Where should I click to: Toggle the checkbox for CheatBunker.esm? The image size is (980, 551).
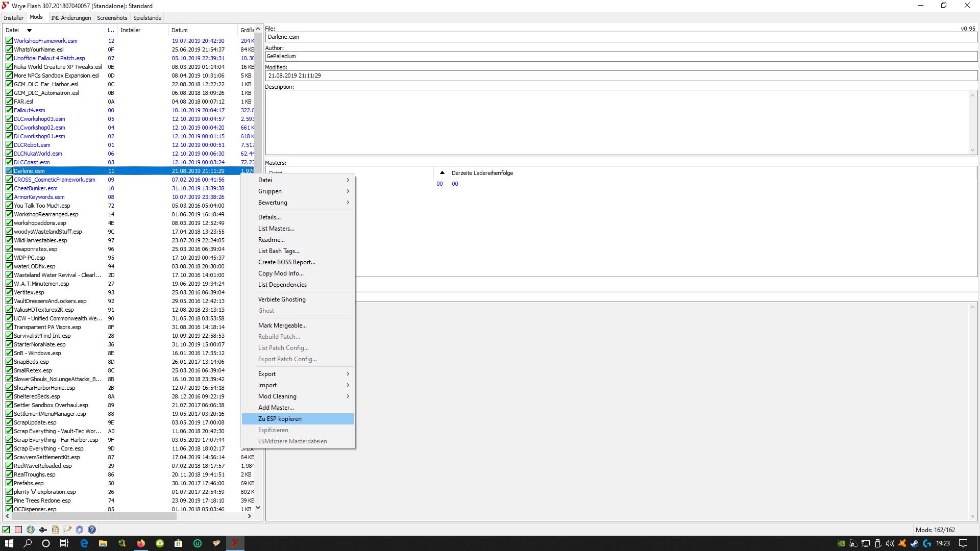[x=9, y=188]
